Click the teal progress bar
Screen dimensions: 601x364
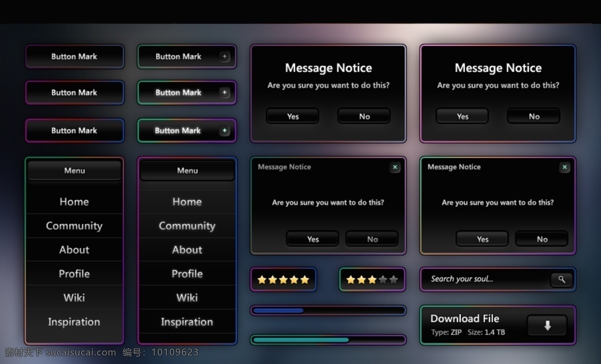328,340
